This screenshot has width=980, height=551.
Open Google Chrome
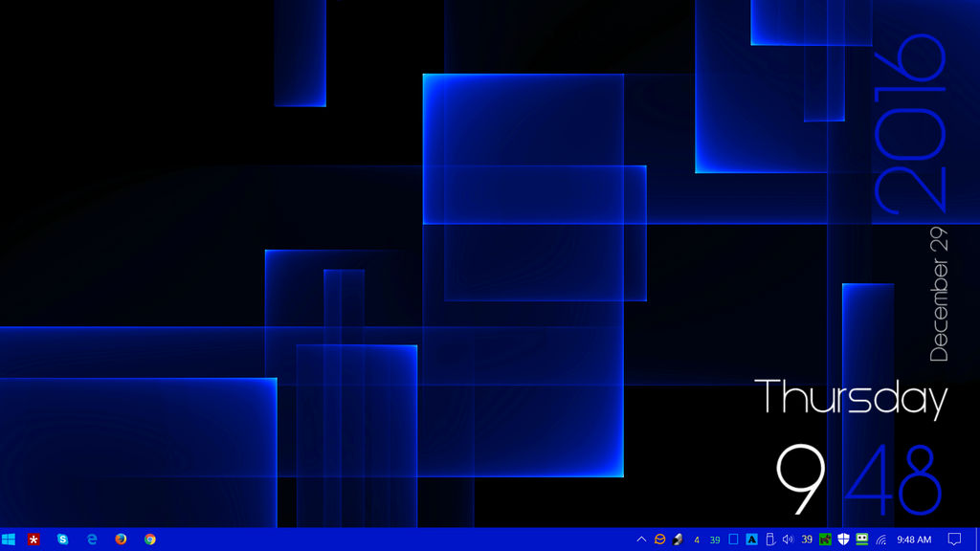point(149,539)
